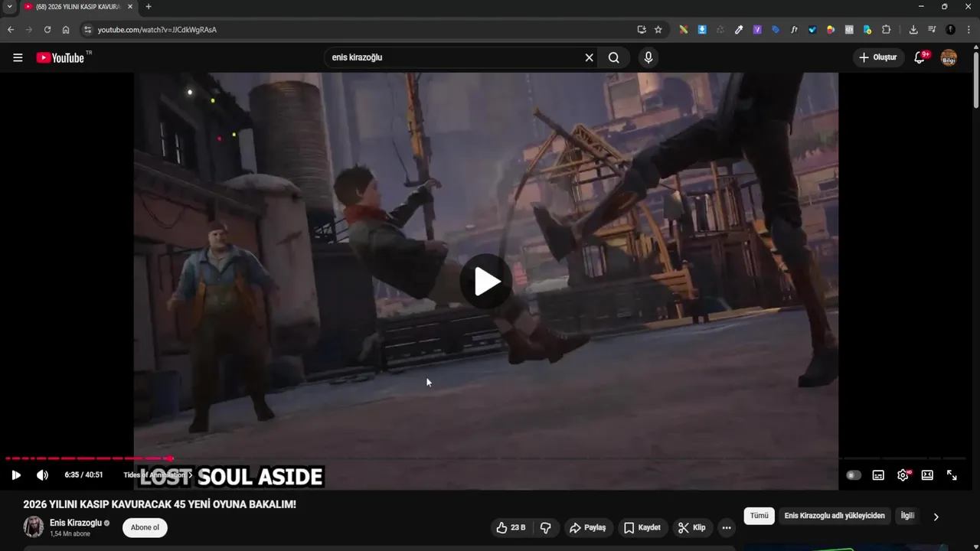Open Enis Kirazoglu channel name
The height and width of the screenshot is (551, 980).
click(76, 523)
